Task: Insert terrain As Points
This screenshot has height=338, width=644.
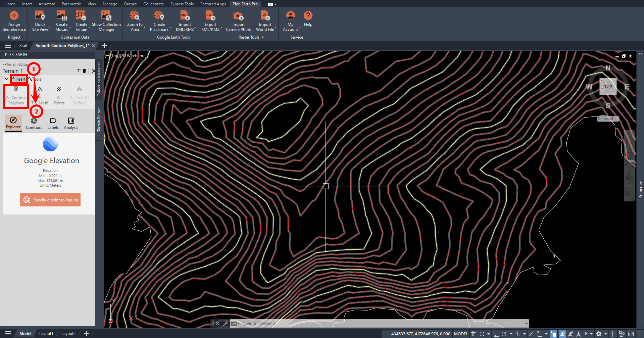Action: (59, 96)
